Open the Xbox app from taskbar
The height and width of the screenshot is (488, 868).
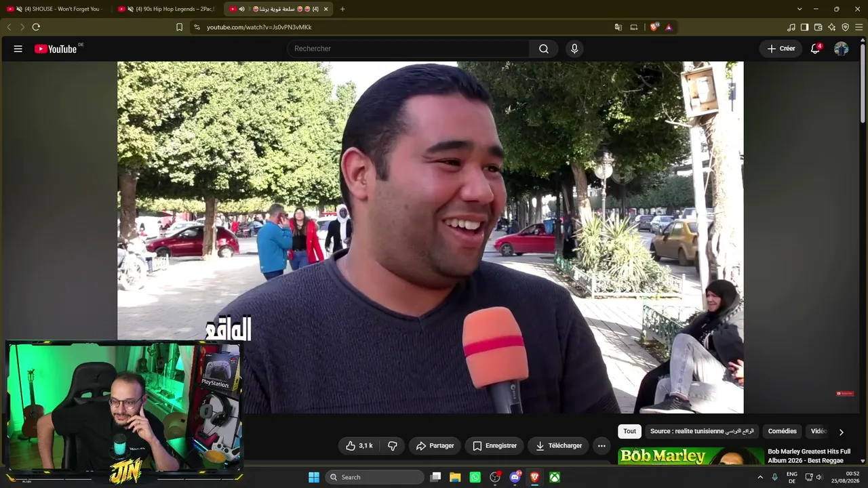pos(555,477)
